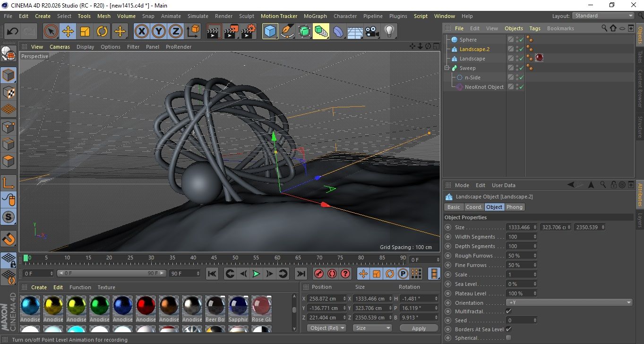The height and width of the screenshot is (344, 644).
Task: Add a Cube primitive object
Action: click(270, 32)
